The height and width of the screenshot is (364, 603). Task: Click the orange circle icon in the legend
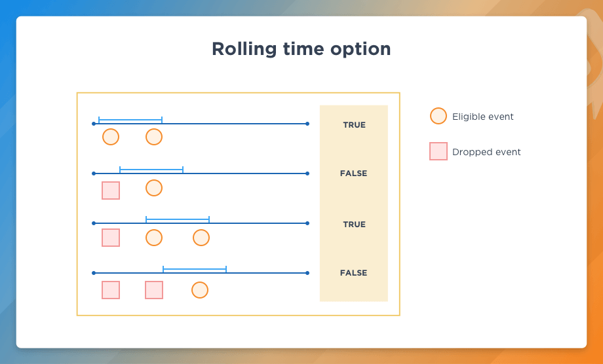click(x=438, y=116)
